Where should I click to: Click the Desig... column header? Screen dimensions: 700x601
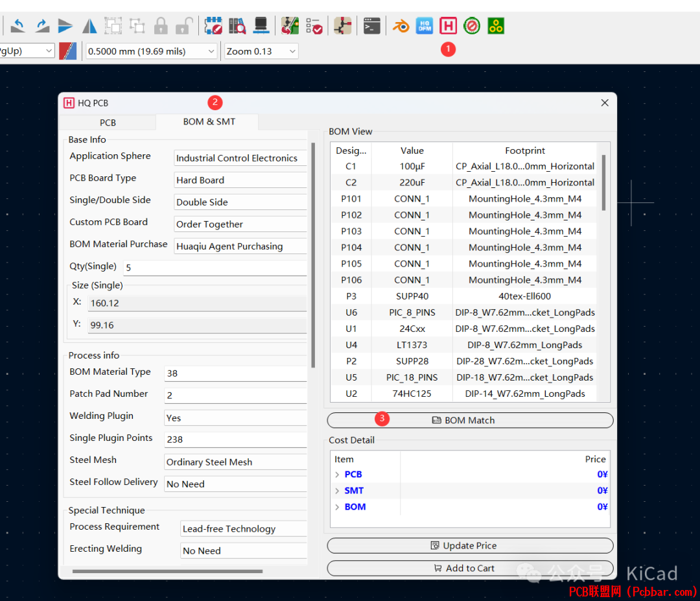pos(351,150)
